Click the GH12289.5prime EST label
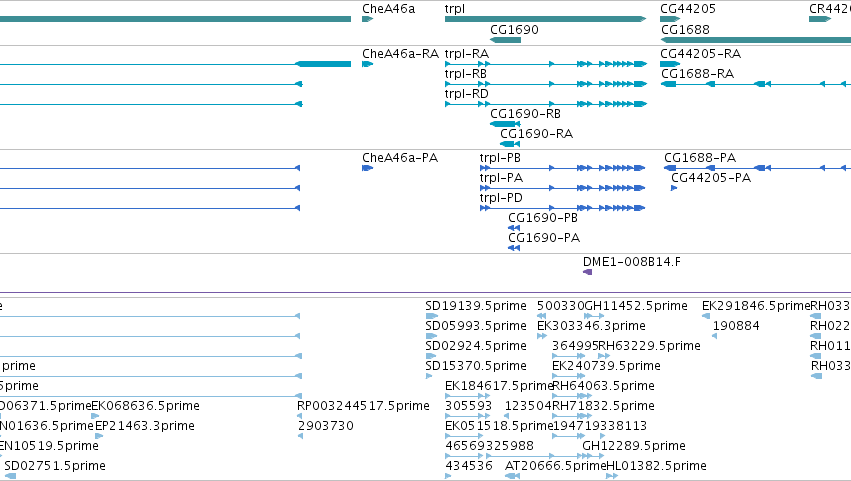 click(x=634, y=446)
